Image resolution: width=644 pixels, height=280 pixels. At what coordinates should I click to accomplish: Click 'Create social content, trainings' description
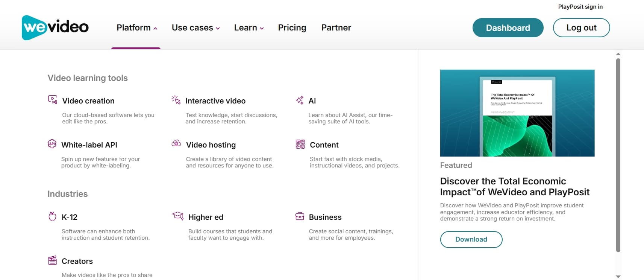[x=351, y=234]
